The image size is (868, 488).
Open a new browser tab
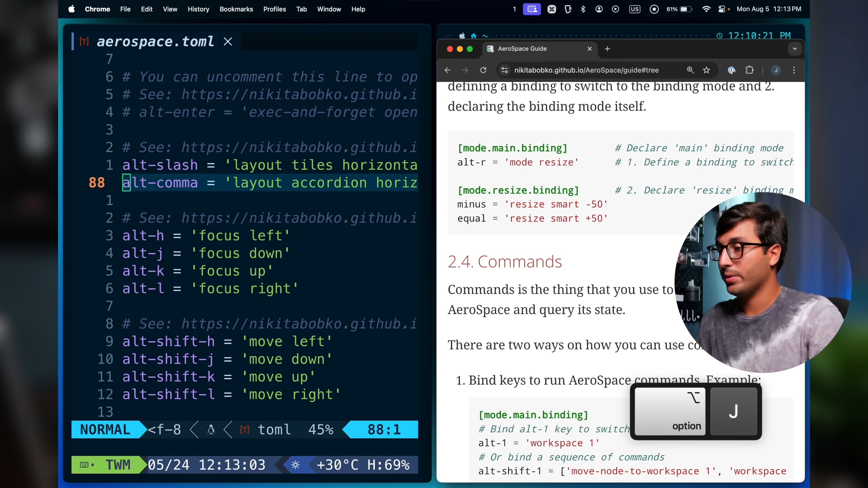607,49
